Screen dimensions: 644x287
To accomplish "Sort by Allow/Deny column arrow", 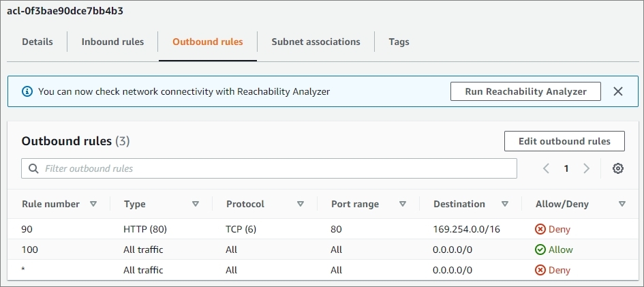I will 622,204.
